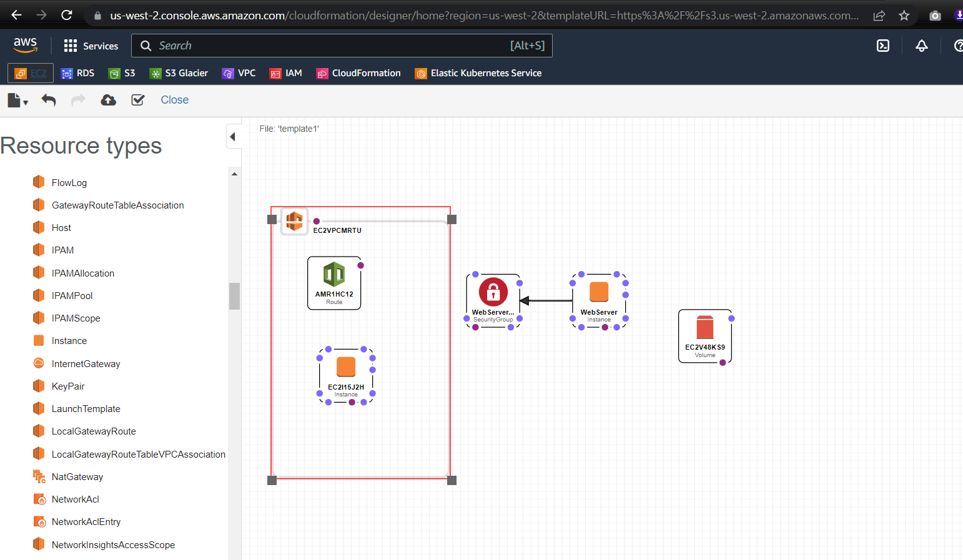Close the Designer via Close link
This screenshot has height=560, width=963.
(175, 100)
